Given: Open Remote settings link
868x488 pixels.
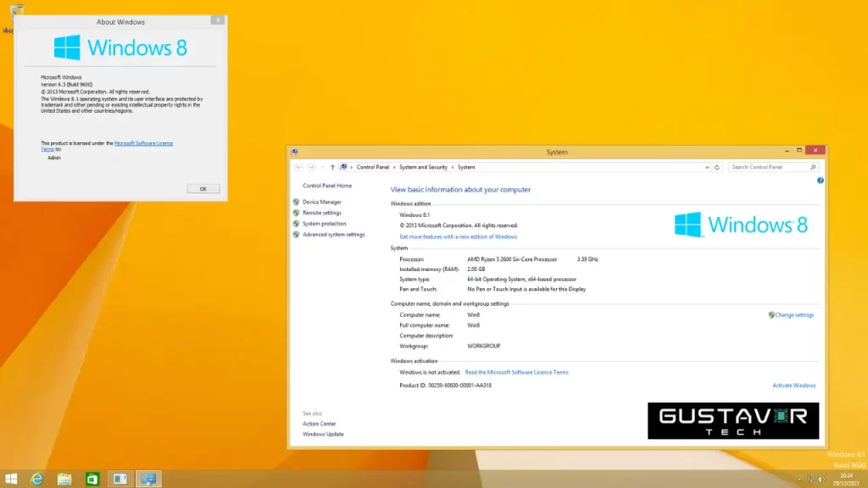Looking at the screenshot, I should 322,213.
